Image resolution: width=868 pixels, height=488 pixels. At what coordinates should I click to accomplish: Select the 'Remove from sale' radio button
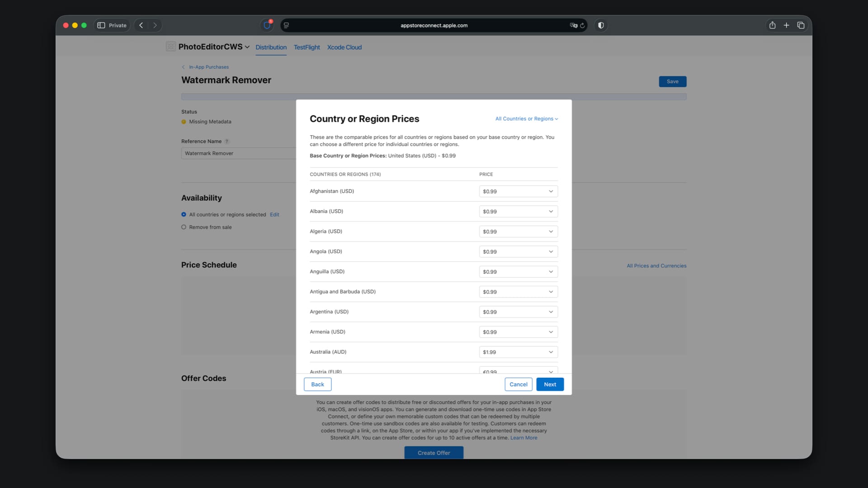(x=184, y=227)
